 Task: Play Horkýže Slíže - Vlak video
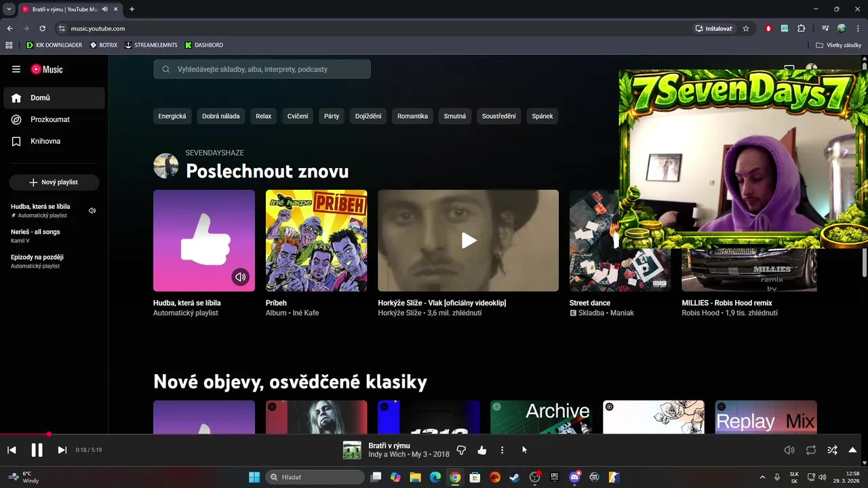click(469, 241)
